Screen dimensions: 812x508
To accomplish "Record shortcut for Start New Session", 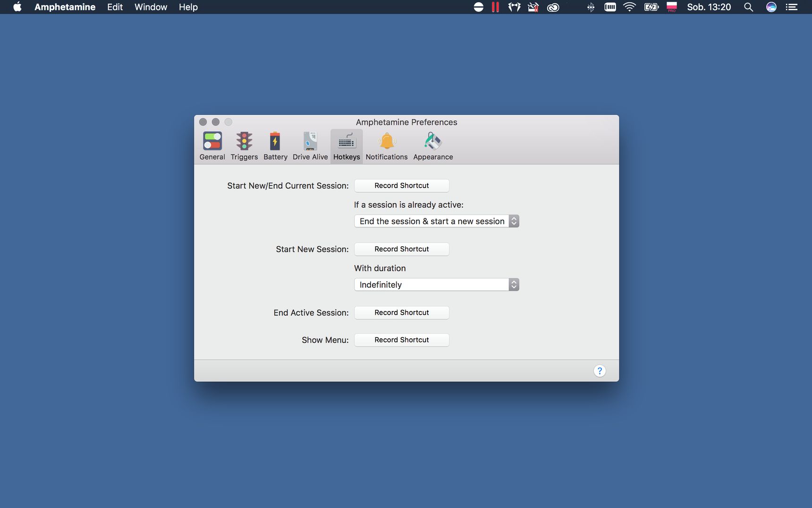I will click(x=402, y=249).
